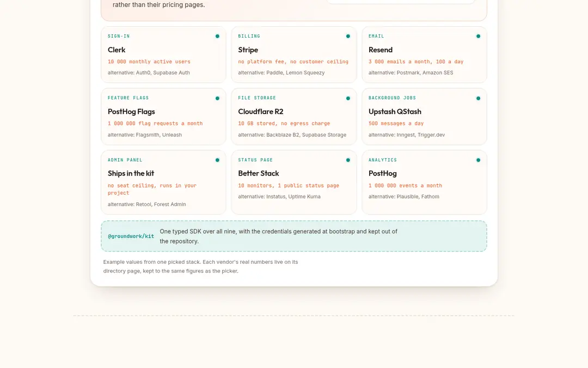The width and height of the screenshot is (588, 368).
Task: Open the Stripe card title
Action: click(x=248, y=50)
